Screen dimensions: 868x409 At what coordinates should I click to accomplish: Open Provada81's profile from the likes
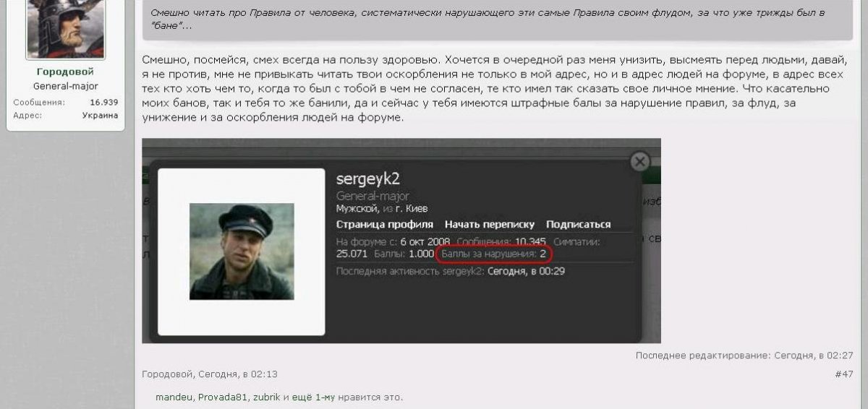[223, 397]
